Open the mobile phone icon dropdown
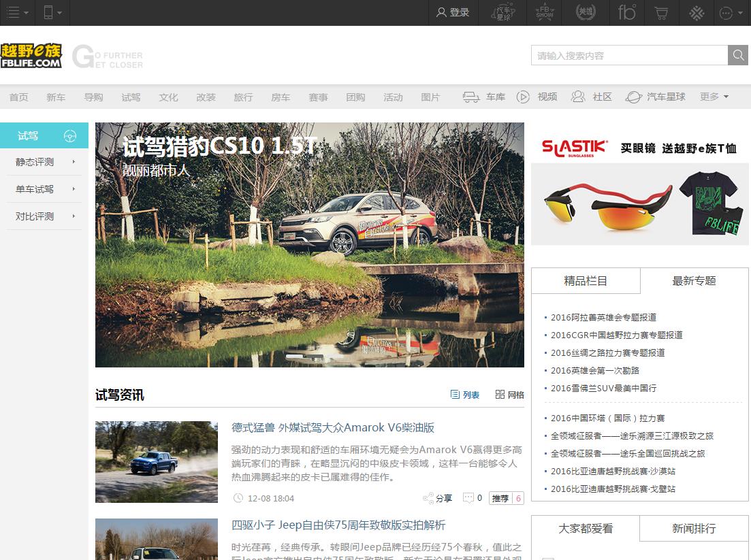751x560 pixels. [52, 12]
